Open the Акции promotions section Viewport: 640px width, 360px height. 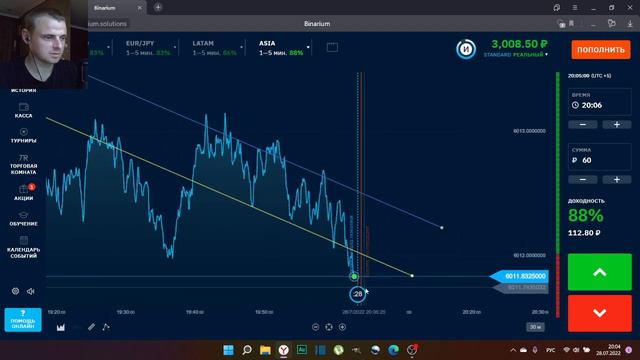point(23,192)
